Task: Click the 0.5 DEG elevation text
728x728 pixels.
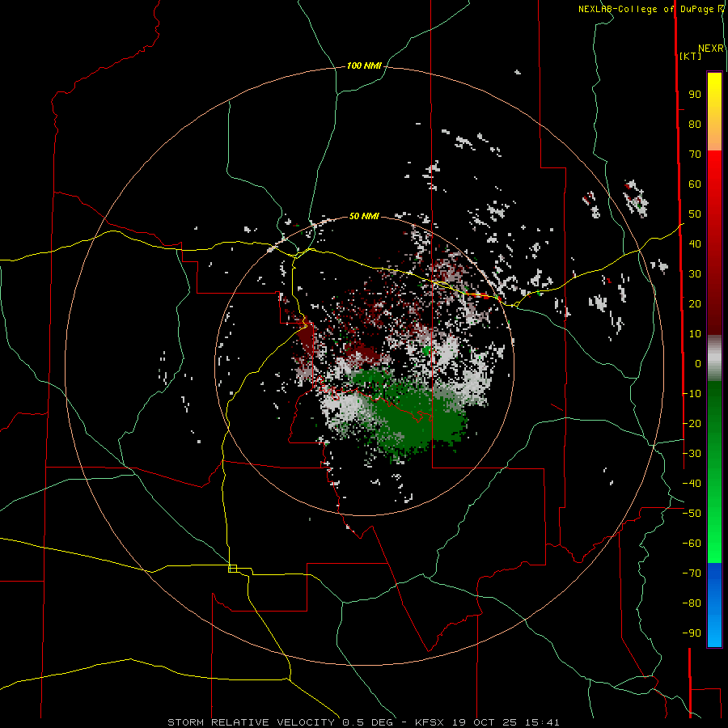Action: [x=368, y=722]
